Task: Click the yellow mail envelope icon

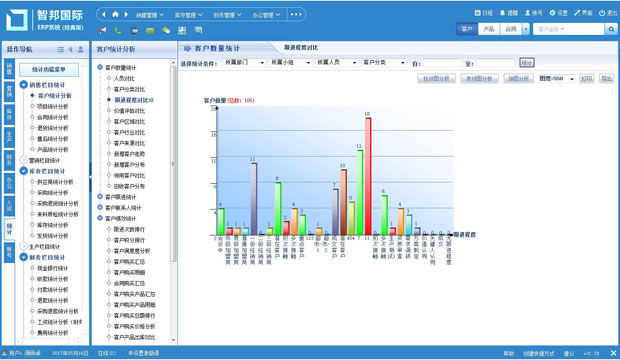Action: click(x=150, y=30)
